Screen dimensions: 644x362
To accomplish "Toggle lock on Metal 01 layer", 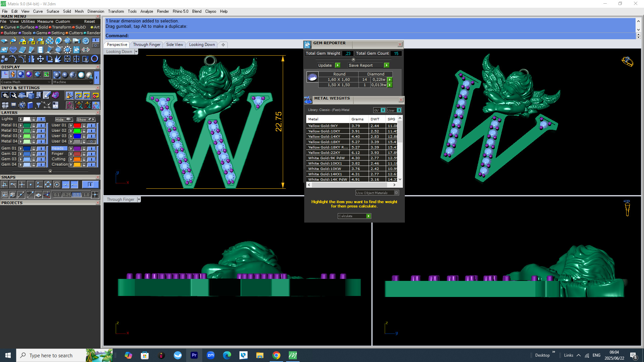I will pyautogui.click(x=34, y=125).
